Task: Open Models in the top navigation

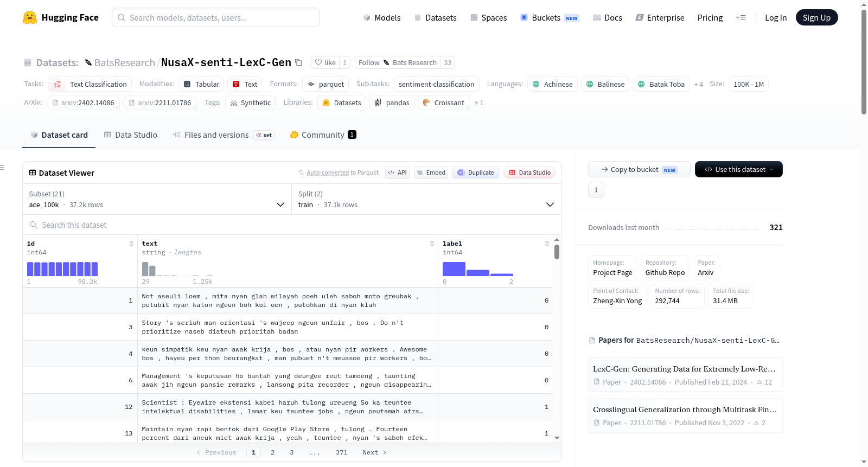Action: [x=382, y=17]
